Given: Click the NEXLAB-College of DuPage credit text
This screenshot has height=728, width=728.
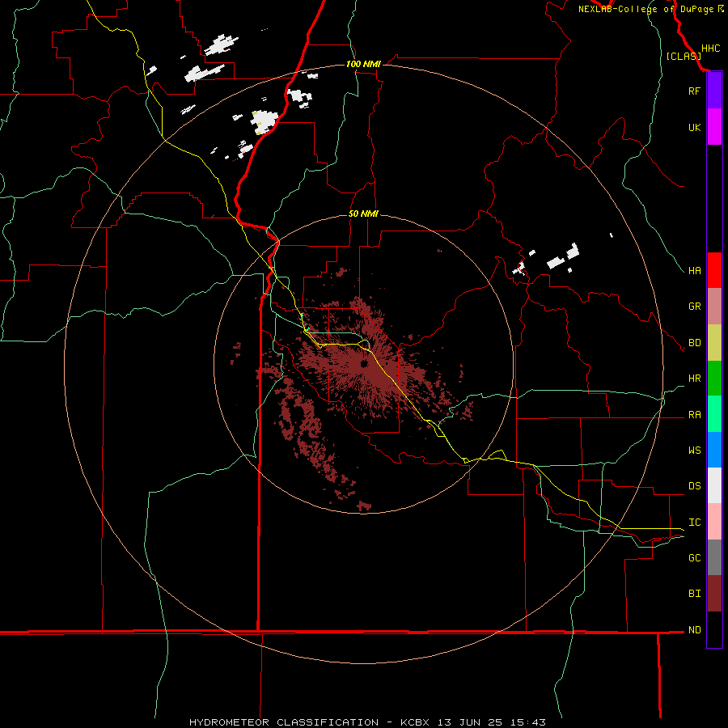Looking at the screenshot, I should 651,9.
